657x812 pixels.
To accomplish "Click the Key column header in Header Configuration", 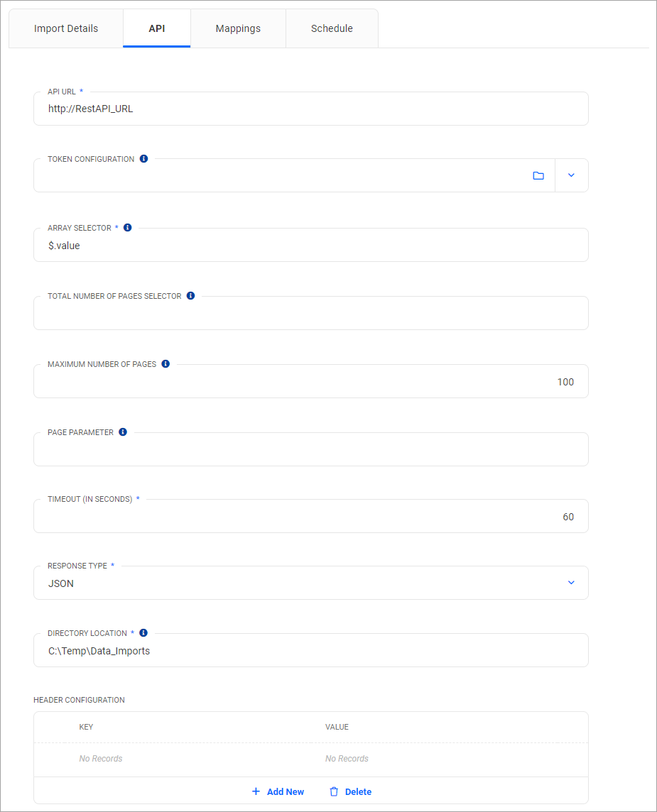I will coord(86,726).
